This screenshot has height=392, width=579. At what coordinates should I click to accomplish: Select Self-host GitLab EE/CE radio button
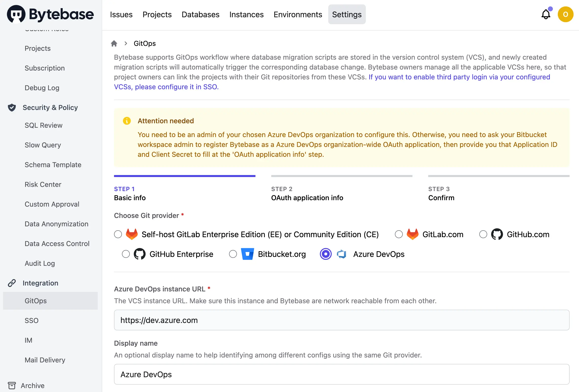118,234
